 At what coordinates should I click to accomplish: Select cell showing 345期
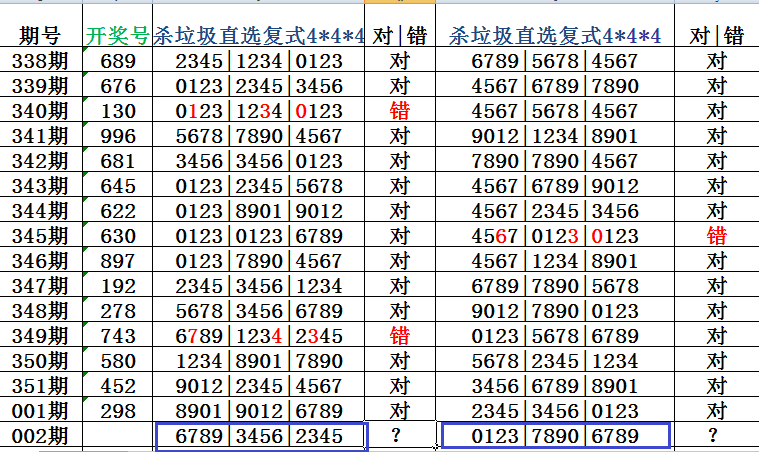[41, 235]
